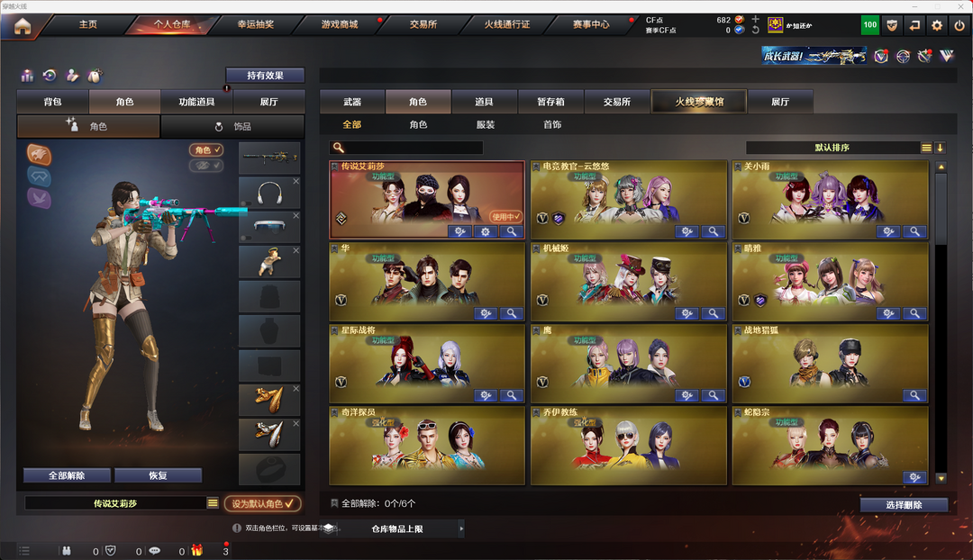Open the 幸运抽奖 top menu
973x560 pixels.
[256, 24]
